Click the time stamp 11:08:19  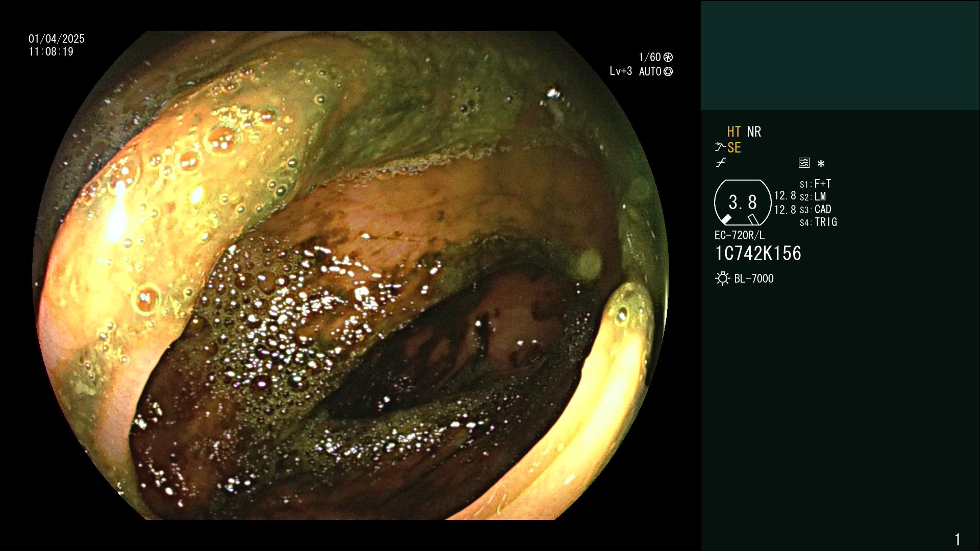pyautogui.click(x=51, y=52)
